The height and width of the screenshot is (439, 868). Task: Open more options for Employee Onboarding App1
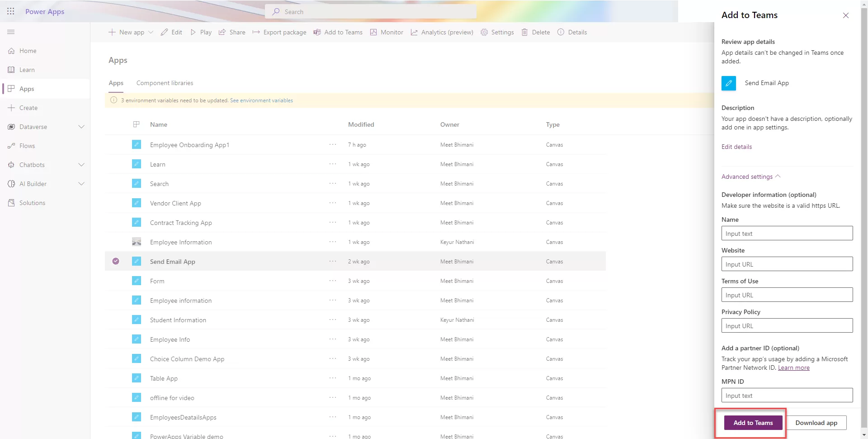pyautogui.click(x=333, y=144)
